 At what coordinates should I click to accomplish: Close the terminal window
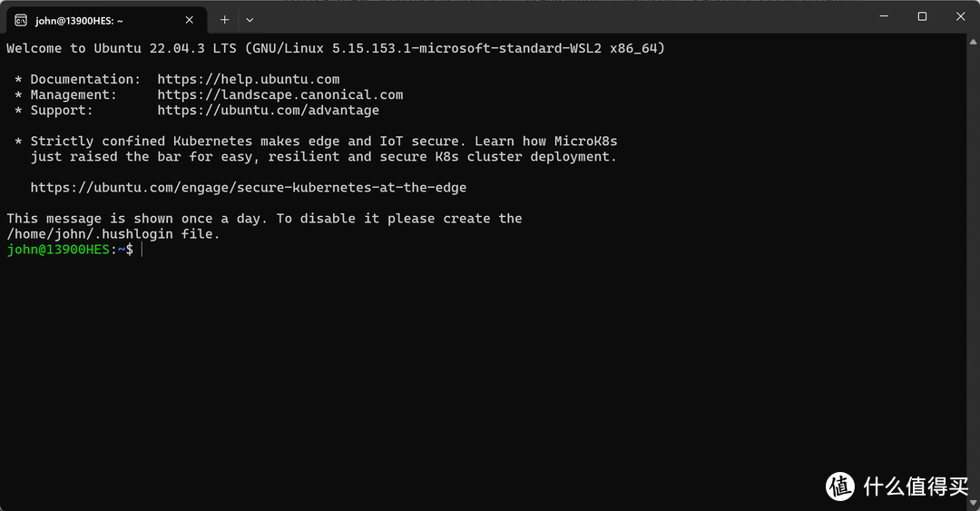pos(960,16)
